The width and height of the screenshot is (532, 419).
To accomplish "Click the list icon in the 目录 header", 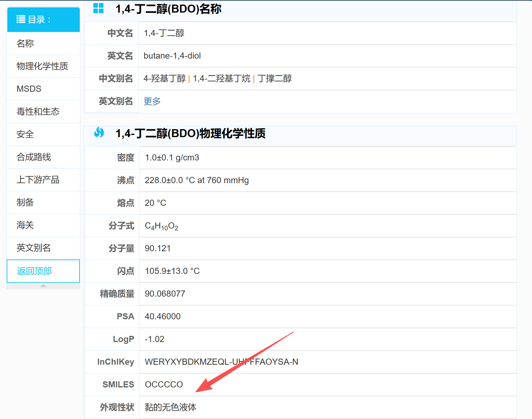I will (x=21, y=19).
